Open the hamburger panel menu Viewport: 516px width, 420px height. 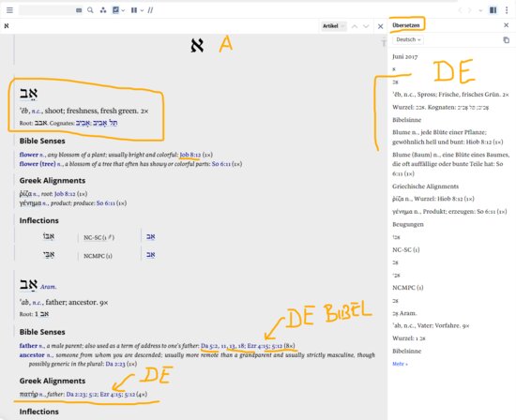9,10
